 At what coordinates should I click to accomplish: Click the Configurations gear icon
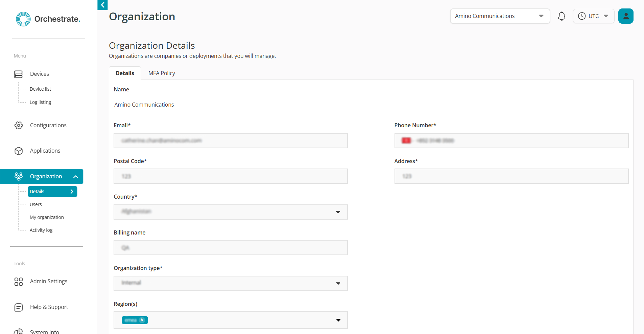coord(19,126)
